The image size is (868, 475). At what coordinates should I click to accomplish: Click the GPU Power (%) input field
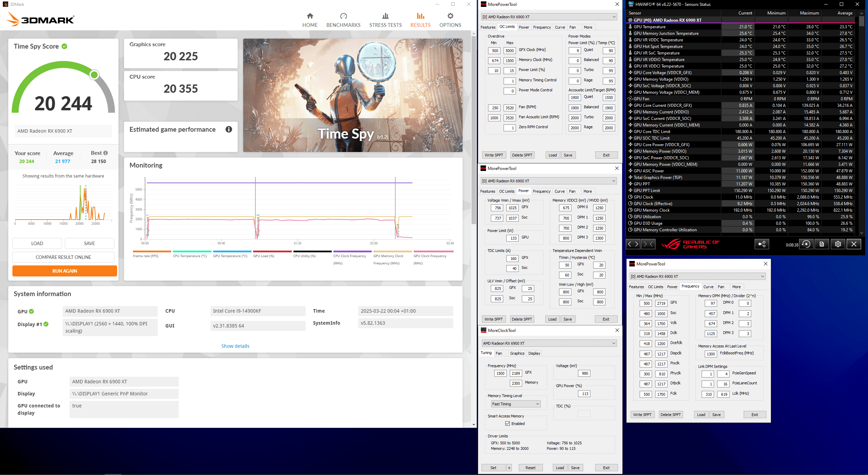[x=585, y=393]
